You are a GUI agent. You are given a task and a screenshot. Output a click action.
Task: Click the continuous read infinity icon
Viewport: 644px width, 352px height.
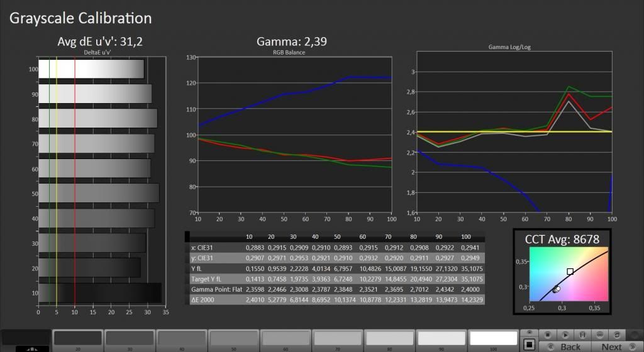pyautogui.click(x=599, y=335)
